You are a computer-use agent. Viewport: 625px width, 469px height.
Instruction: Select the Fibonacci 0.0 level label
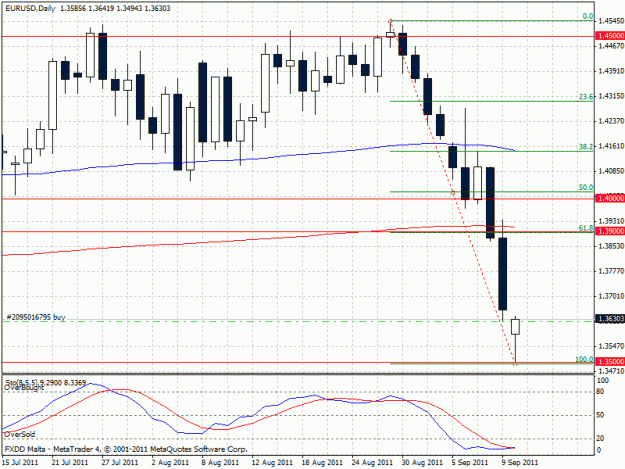(588, 16)
